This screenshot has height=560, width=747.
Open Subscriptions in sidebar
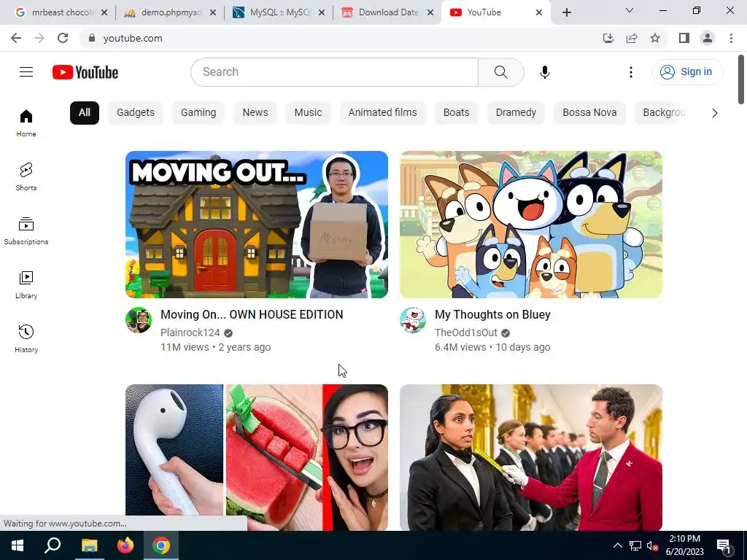(26, 231)
